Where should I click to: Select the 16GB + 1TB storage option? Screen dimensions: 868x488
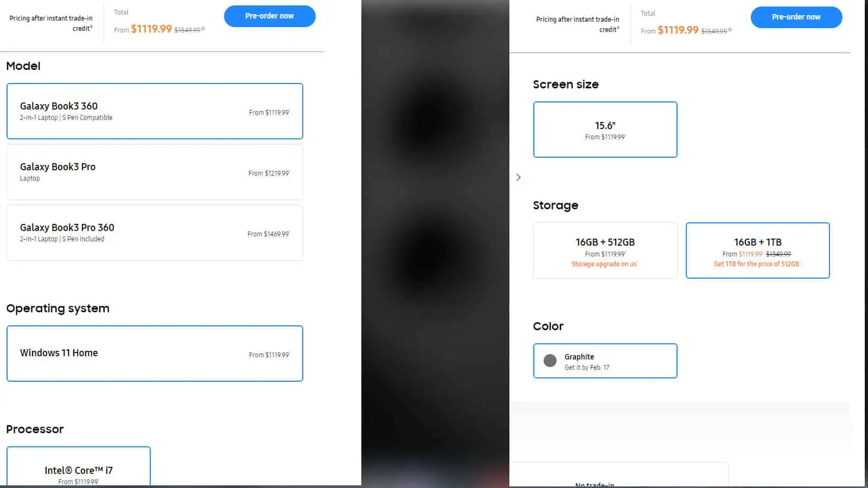pyautogui.click(x=758, y=251)
